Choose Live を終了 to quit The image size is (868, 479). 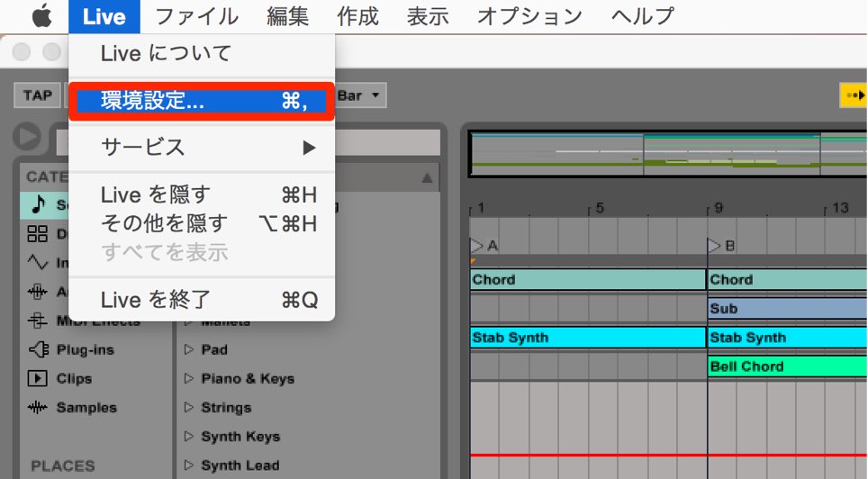click(202, 300)
